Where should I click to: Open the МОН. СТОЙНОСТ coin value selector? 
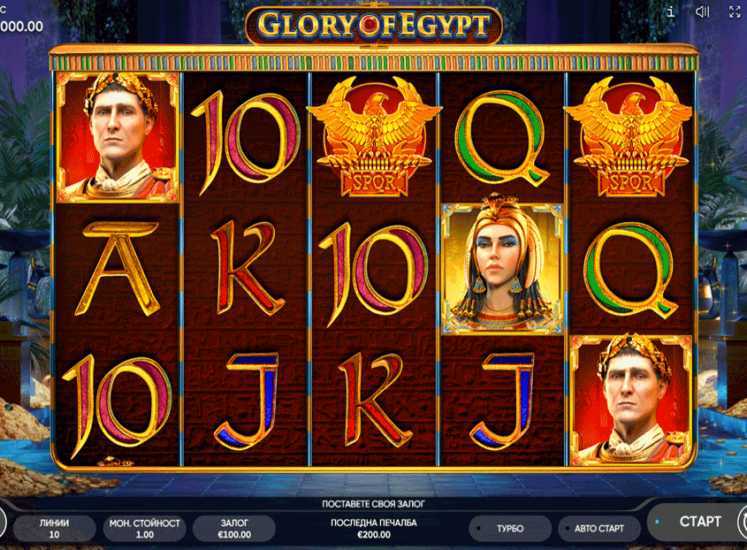pyautogui.click(x=144, y=529)
